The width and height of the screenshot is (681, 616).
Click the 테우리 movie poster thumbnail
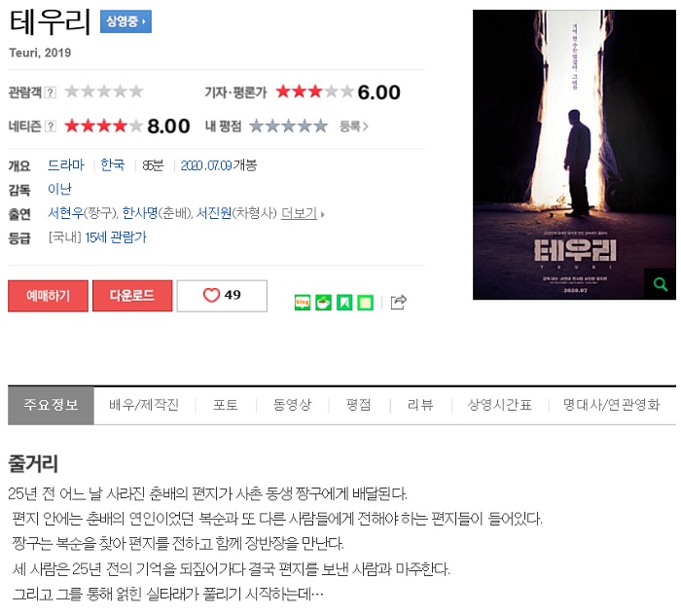[574, 155]
